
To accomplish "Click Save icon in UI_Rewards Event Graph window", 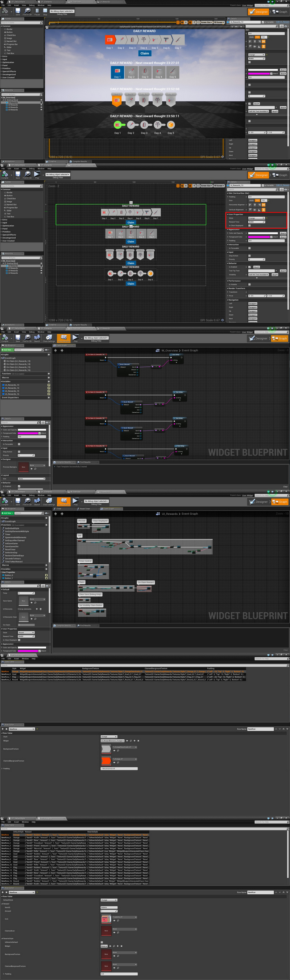I will pos(18,501).
